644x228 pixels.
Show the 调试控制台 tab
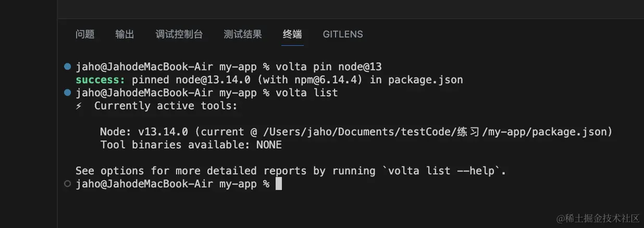[x=179, y=34]
